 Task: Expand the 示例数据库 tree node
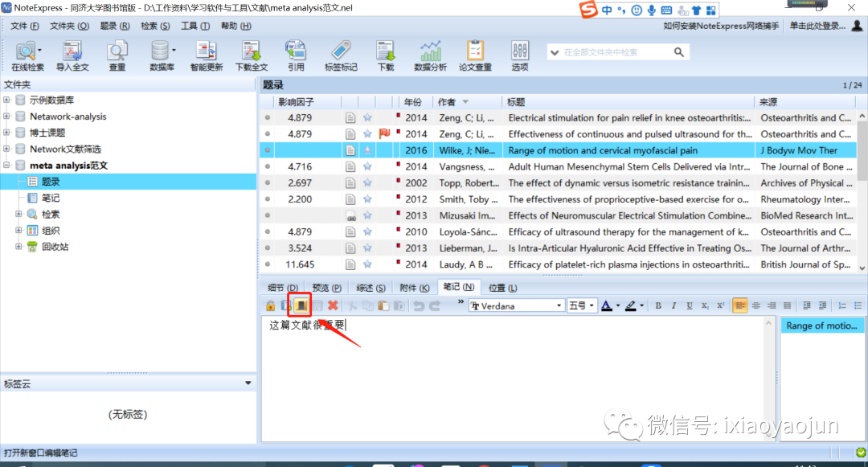click(x=6, y=100)
